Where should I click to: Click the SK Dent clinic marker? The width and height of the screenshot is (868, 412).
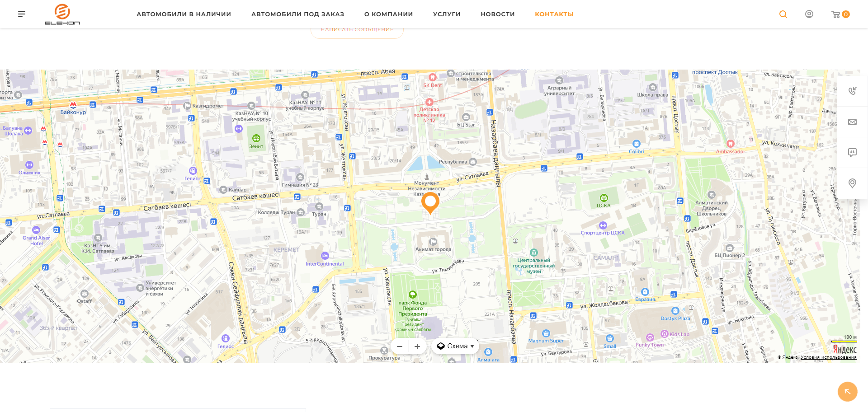click(433, 77)
